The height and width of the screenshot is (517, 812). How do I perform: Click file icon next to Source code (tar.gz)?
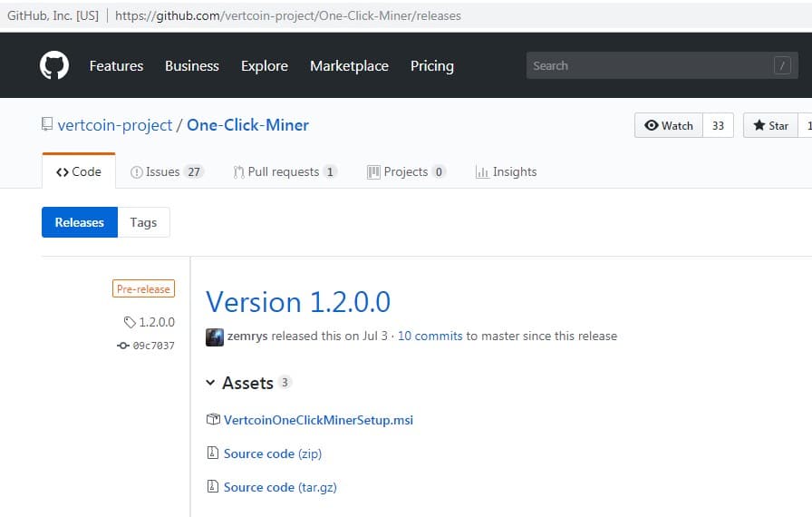[212, 486]
